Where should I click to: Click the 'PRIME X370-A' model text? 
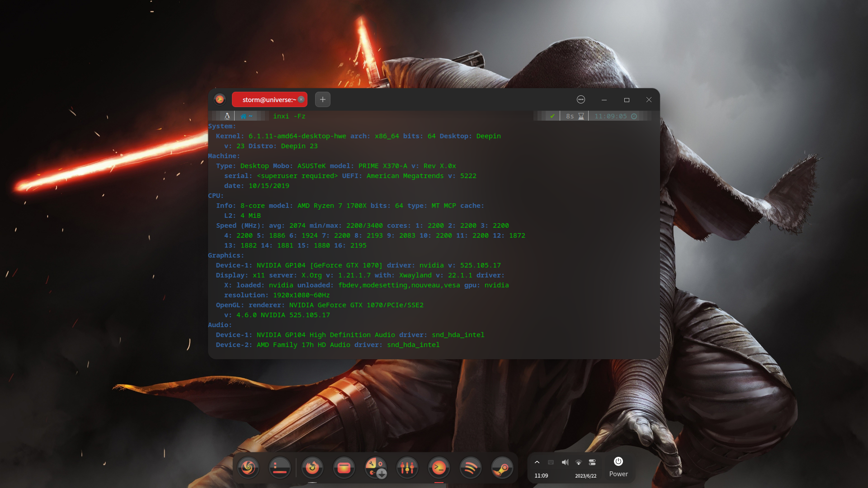pyautogui.click(x=383, y=166)
